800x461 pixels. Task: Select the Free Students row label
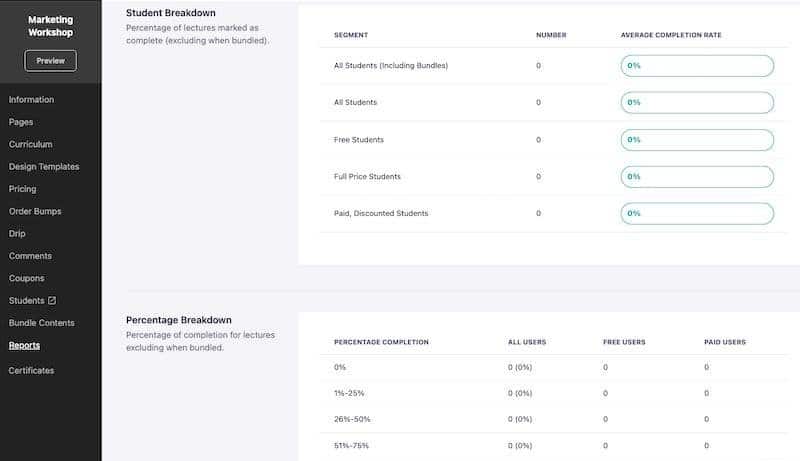pos(359,140)
